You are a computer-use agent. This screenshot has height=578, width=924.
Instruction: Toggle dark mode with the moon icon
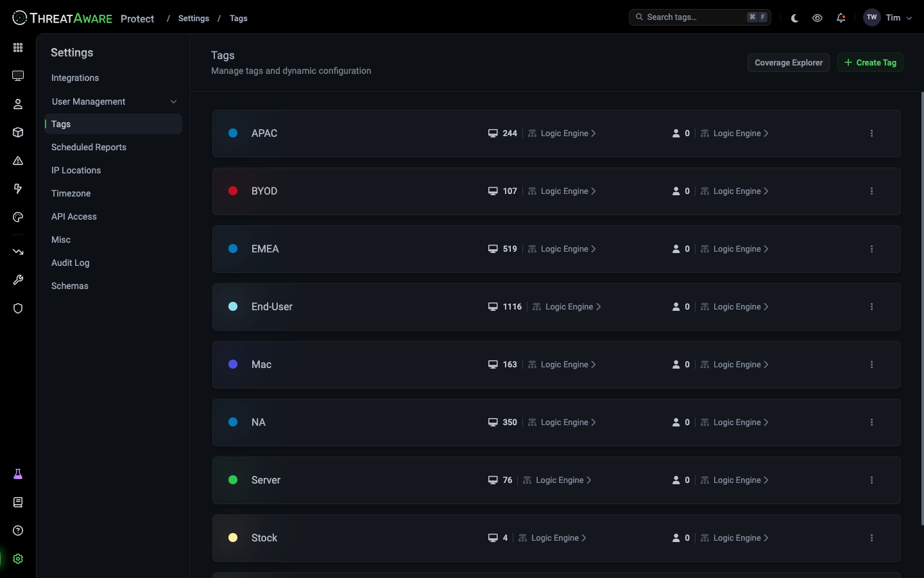point(794,18)
